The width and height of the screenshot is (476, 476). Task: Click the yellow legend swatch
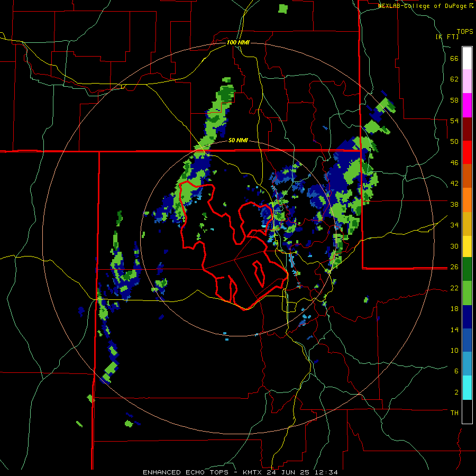[467, 246]
